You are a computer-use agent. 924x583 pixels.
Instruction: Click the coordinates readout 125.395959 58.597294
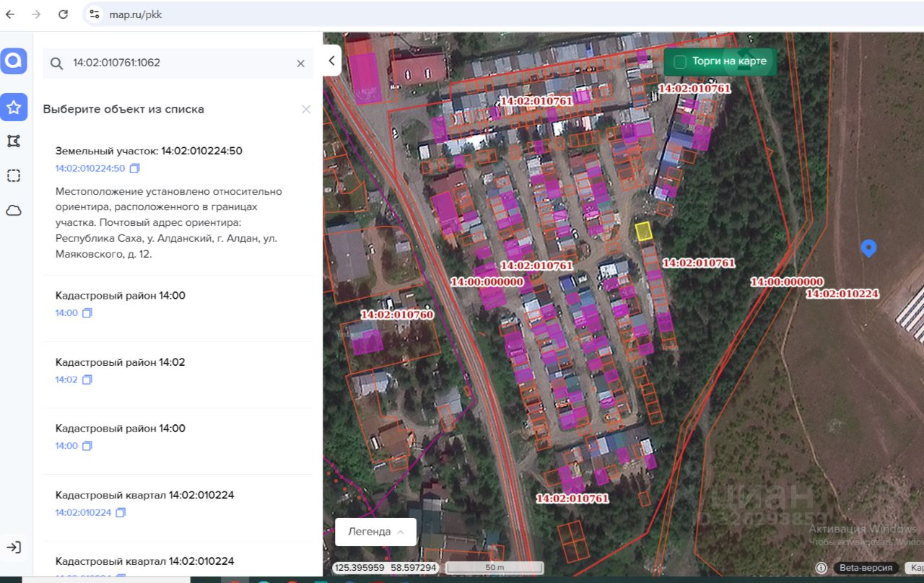pos(385,568)
